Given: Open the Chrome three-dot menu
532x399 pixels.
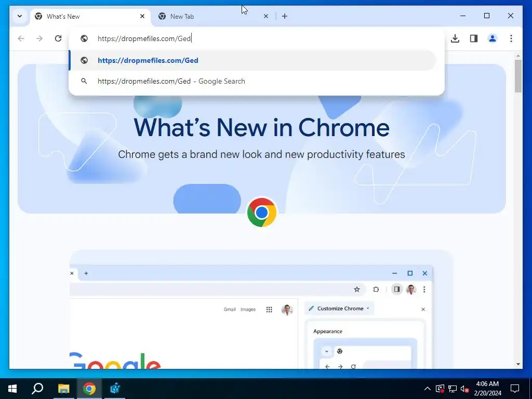Looking at the screenshot, I should (511, 38).
